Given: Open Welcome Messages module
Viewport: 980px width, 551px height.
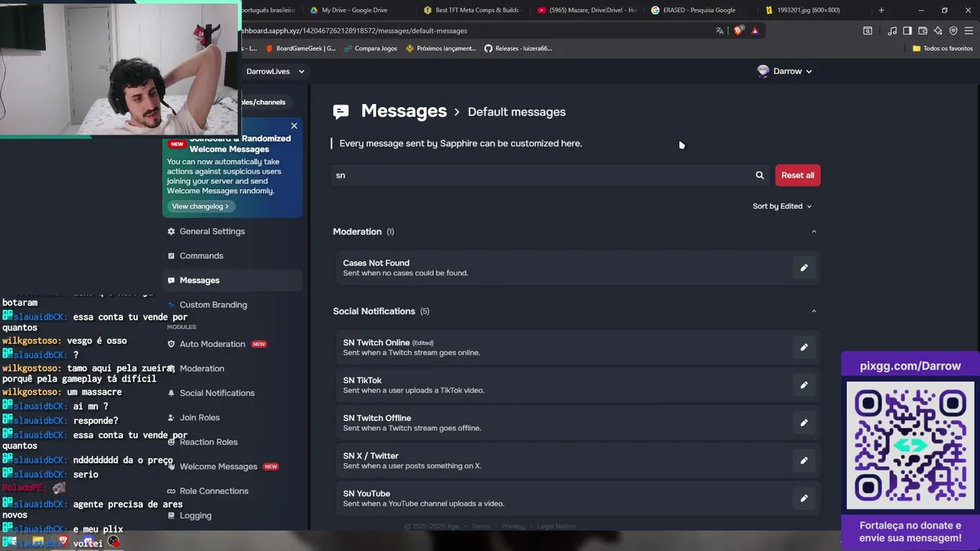Looking at the screenshot, I should point(233,467).
